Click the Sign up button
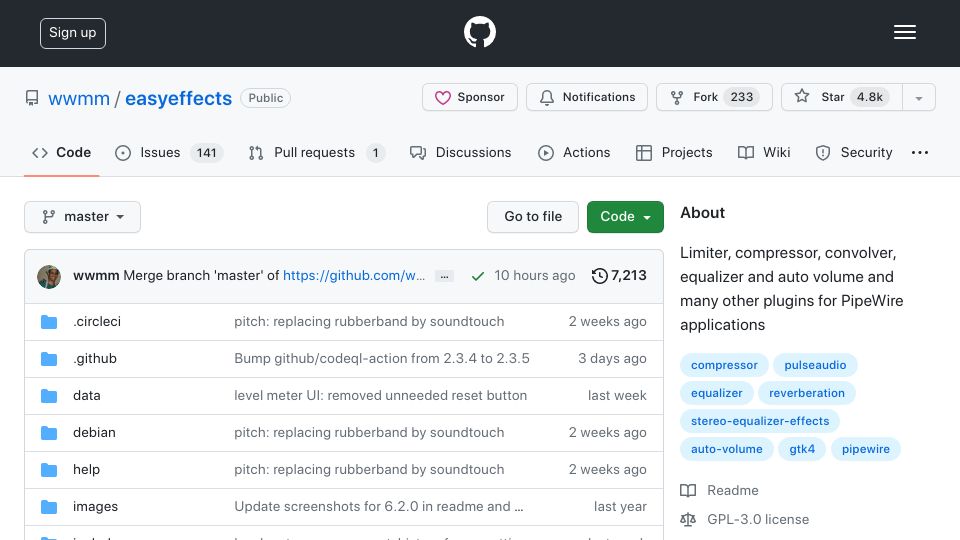This screenshot has width=960, height=540. click(73, 33)
